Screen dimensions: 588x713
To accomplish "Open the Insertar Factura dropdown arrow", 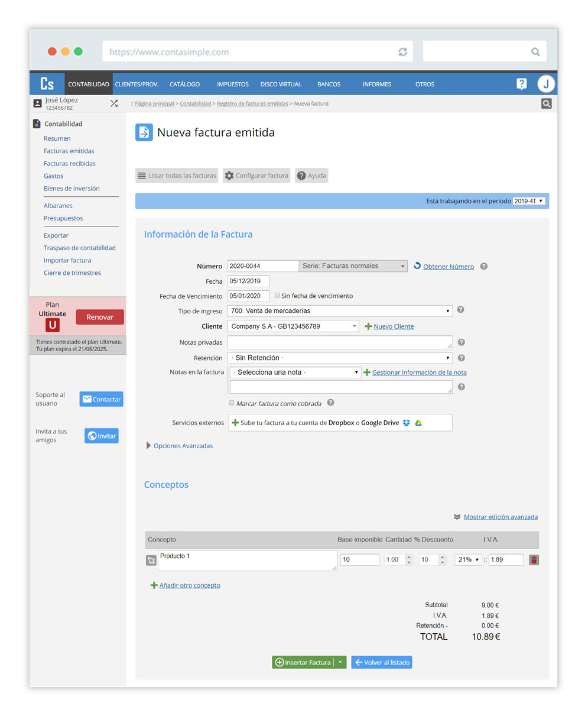I will [x=340, y=662].
